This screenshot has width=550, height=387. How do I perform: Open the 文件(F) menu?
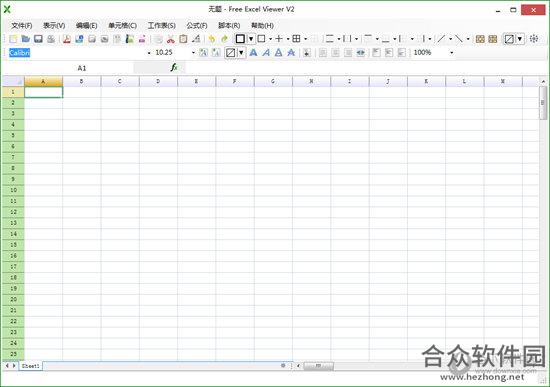[x=22, y=26]
